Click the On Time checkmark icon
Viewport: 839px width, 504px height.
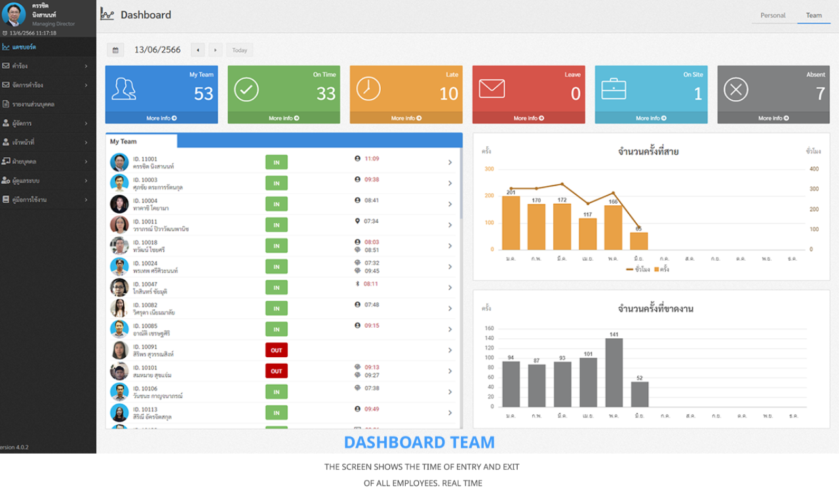tap(246, 89)
